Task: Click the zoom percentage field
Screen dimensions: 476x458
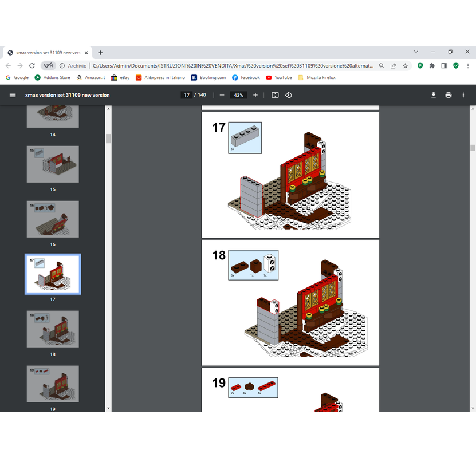Action: pyautogui.click(x=239, y=95)
